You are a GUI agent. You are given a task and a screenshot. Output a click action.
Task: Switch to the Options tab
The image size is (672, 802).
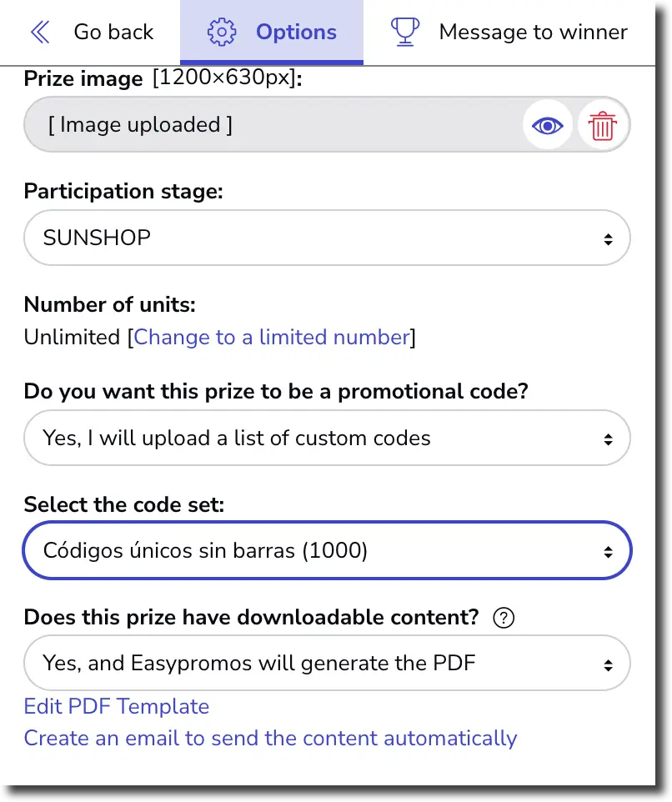point(272,32)
